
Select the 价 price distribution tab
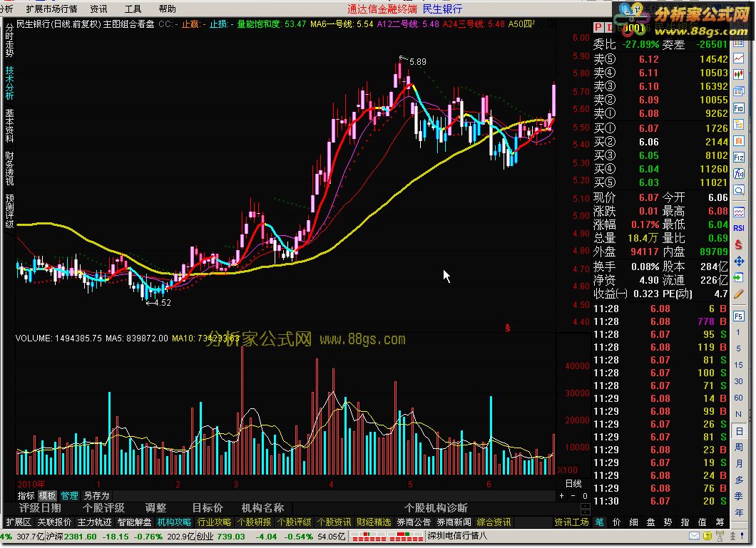pos(616,522)
